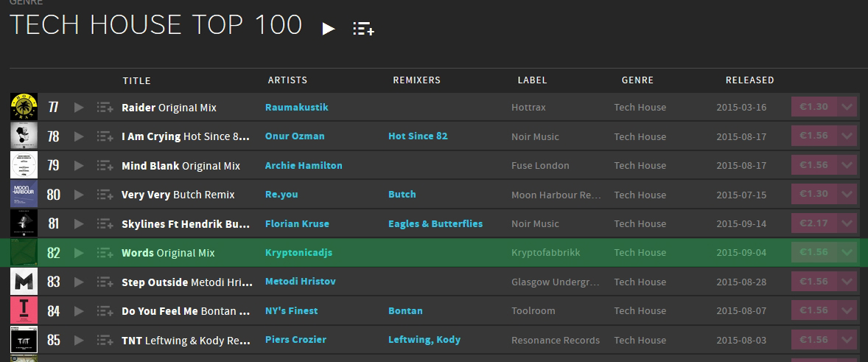
Task: Add Step Outside to the queue
Action: 104,282
